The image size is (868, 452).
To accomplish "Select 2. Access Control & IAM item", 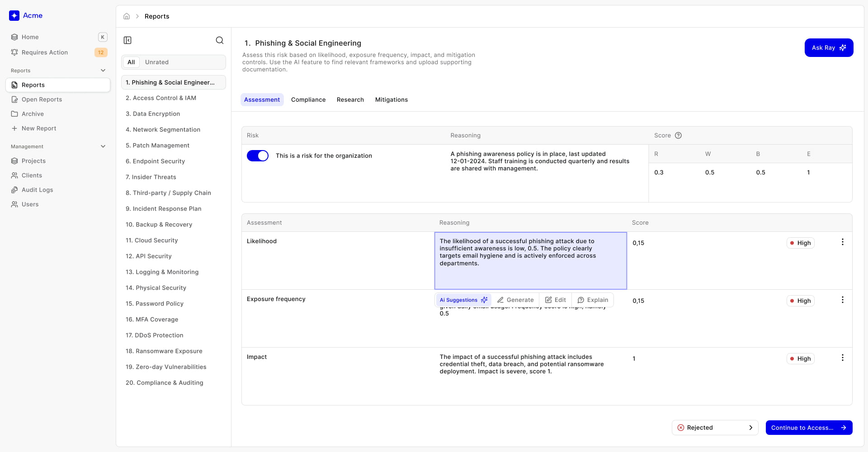I will tap(174, 98).
